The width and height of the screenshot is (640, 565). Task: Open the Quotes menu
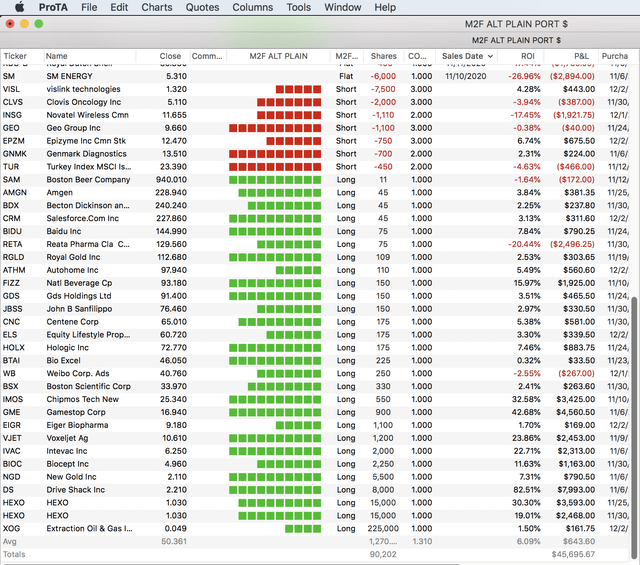(x=202, y=7)
